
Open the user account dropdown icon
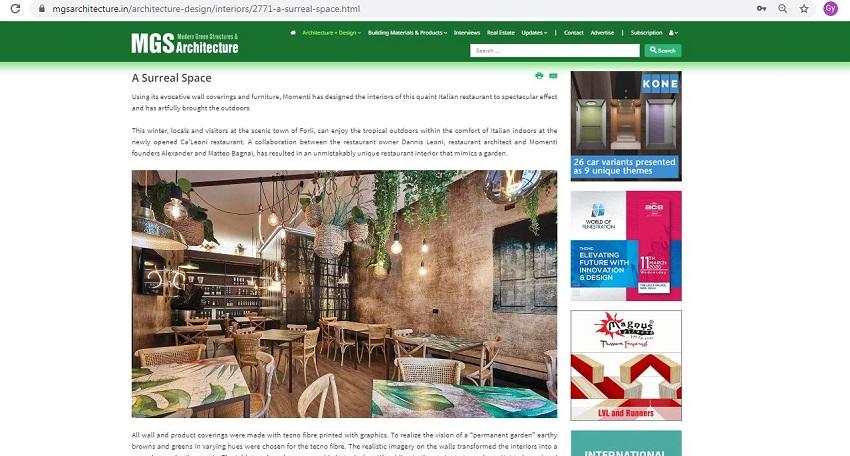click(673, 33)
